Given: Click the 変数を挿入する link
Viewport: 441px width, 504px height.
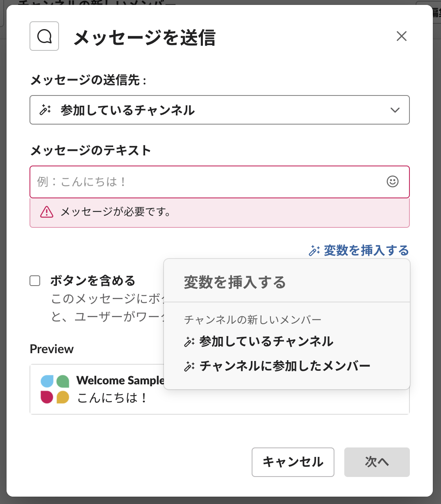Looking at the screenshot, I should point(366,250).
